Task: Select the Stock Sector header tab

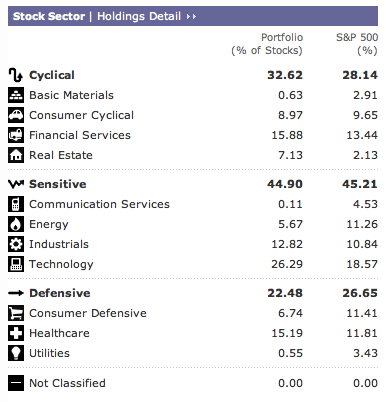Action: [49, 16]
